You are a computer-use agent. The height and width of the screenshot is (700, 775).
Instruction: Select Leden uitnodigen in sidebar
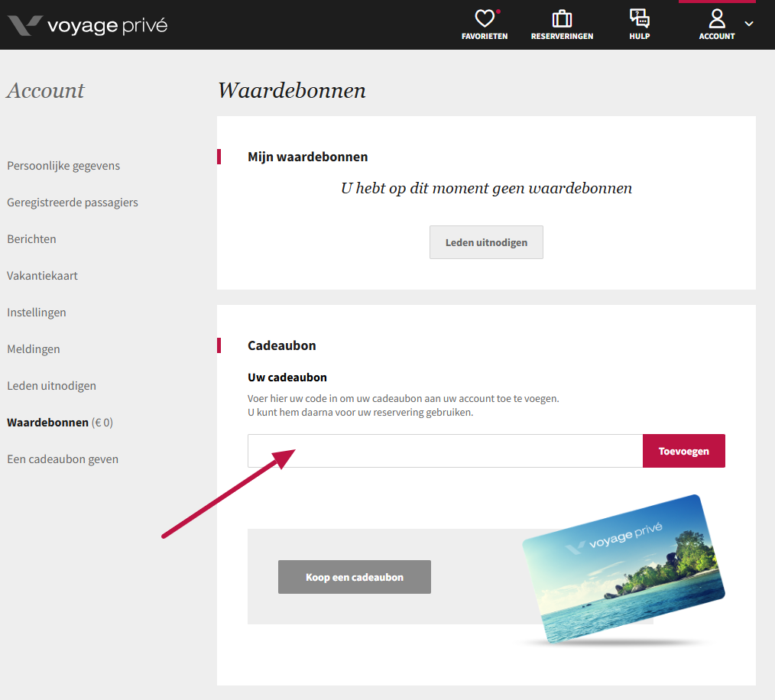coord(51,386)
